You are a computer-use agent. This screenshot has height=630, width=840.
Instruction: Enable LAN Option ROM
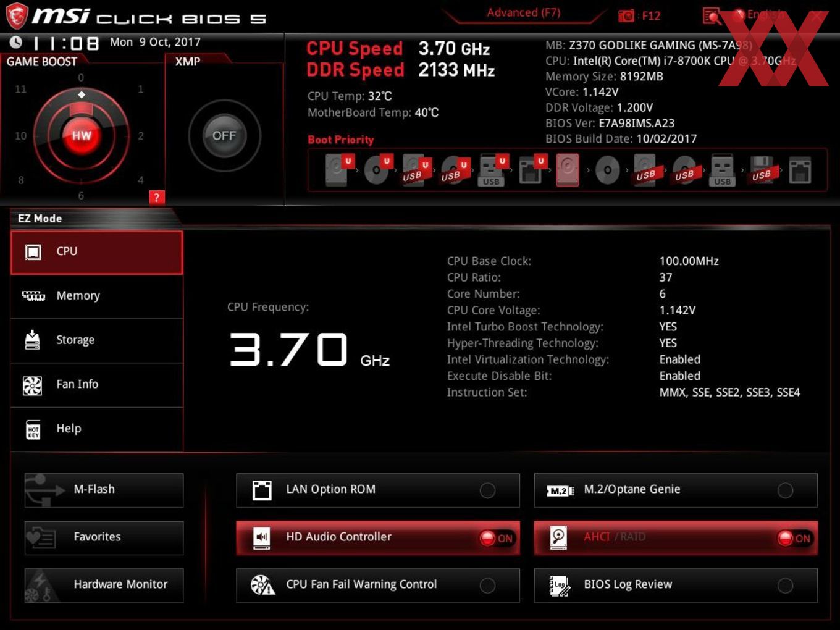[378, 490]
